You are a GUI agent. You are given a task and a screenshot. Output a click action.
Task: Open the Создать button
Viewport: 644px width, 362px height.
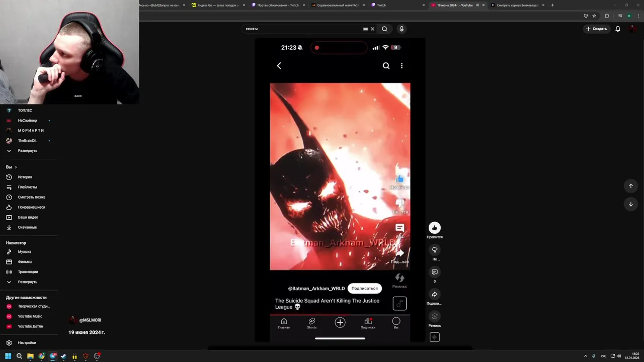596,29
